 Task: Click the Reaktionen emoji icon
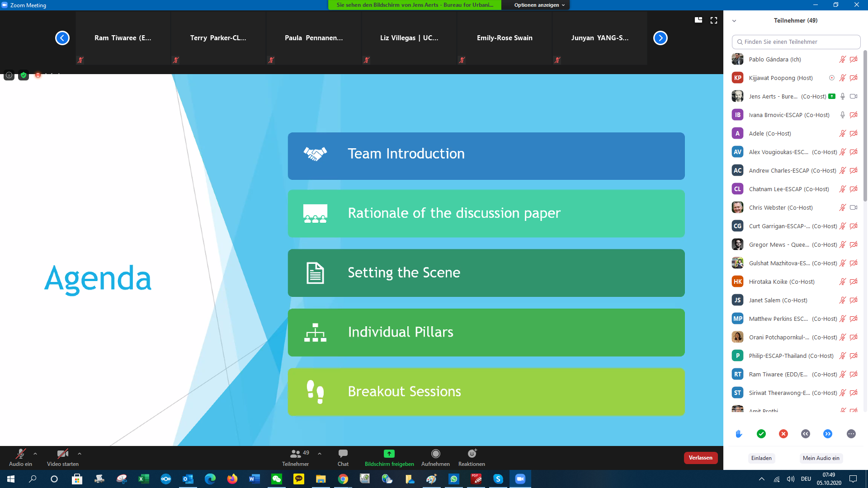(472, 454)
